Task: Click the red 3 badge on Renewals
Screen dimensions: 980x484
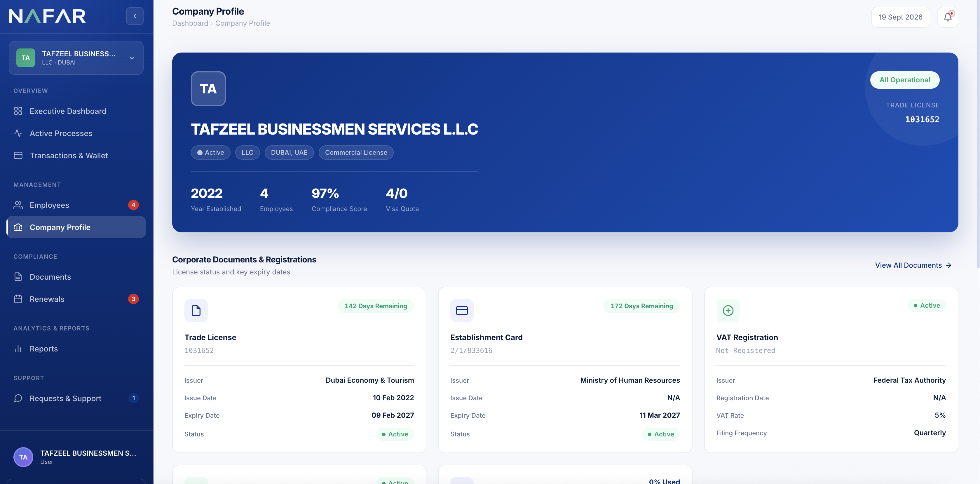Action: tap(133, 299)
